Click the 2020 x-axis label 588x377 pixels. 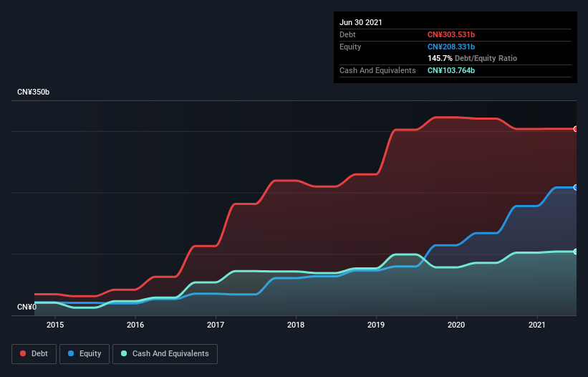click(x=456, y=325)
